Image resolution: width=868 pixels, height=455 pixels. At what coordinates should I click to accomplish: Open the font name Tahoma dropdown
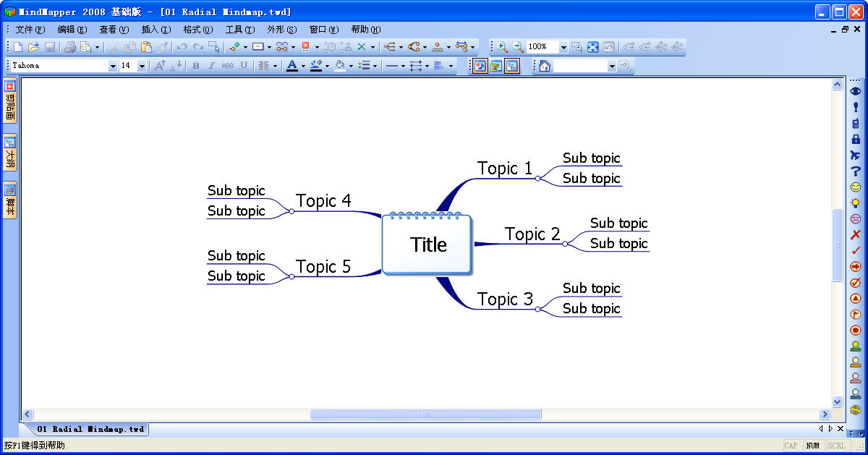coord(113,66)
